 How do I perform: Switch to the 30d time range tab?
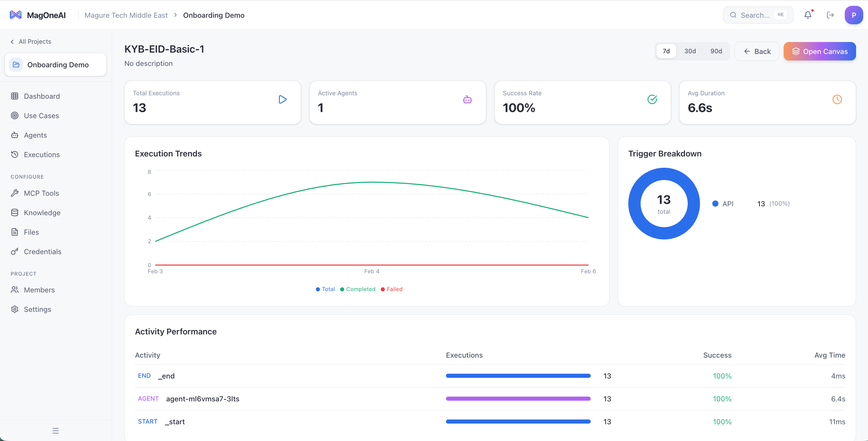coord(690,51)
